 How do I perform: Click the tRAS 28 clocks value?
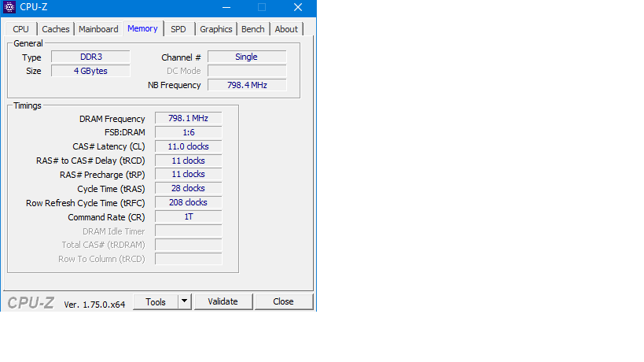[189, 188]
